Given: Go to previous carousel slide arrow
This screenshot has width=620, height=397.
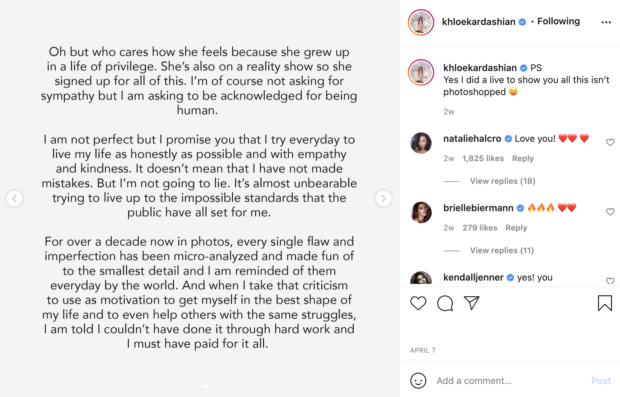Looking at the screenshot, I should [14, 198].
